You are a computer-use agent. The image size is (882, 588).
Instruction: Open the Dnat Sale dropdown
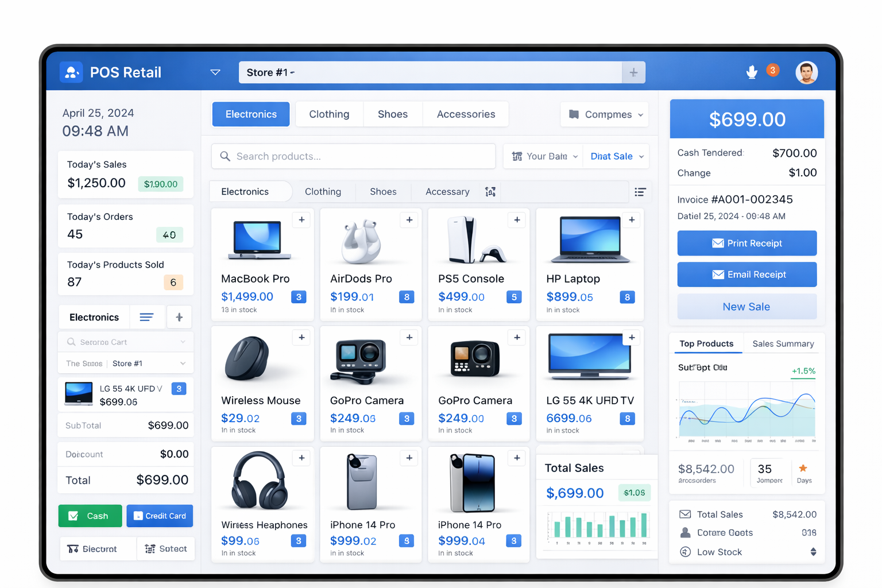[x=617, y=156]
